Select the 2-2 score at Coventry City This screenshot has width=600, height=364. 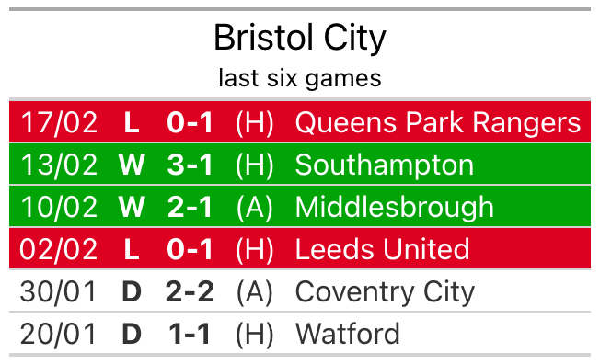tap(190, 291)
